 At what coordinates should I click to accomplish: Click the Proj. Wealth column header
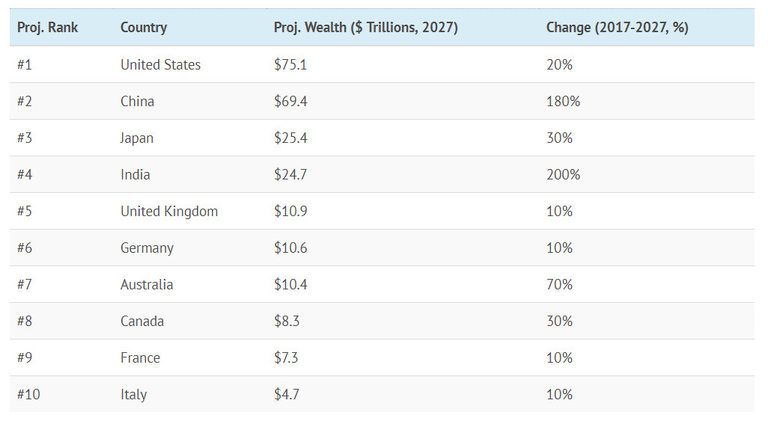coord(365,27)
